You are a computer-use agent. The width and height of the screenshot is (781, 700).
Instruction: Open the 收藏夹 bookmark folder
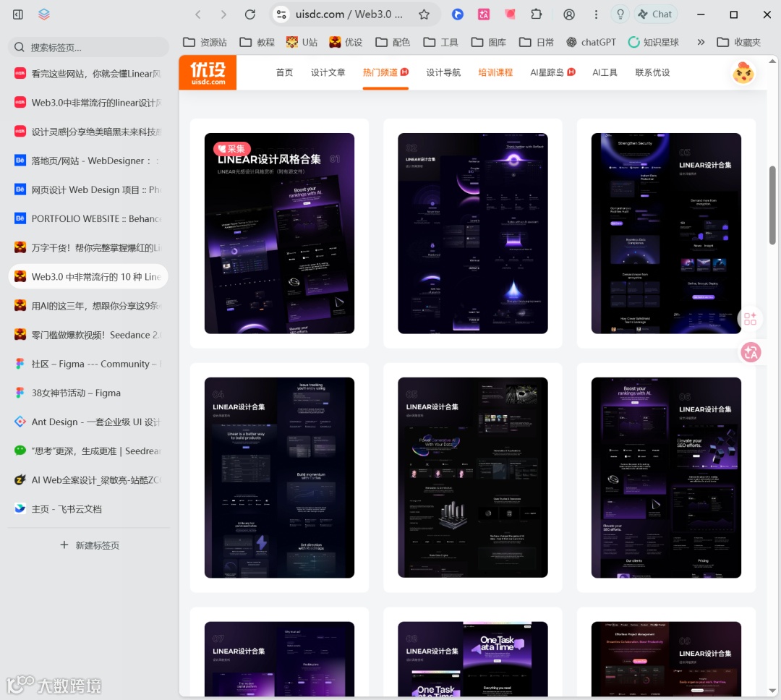(x=738, y=43)
